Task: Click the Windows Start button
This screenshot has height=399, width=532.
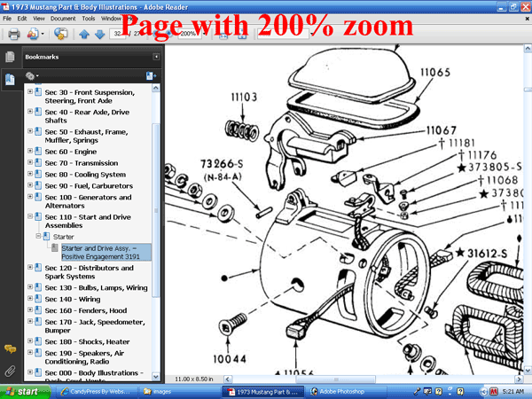Action: click(21, 391)
